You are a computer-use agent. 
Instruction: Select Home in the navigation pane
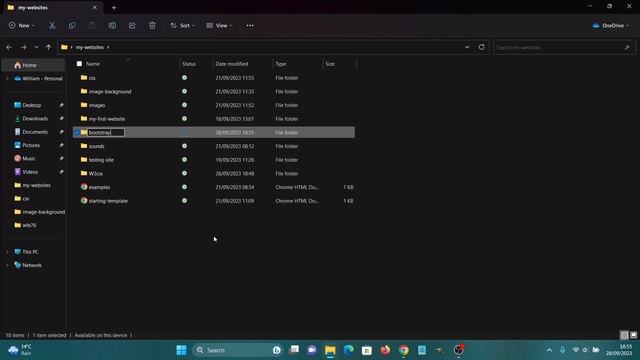tap(33, 65)
